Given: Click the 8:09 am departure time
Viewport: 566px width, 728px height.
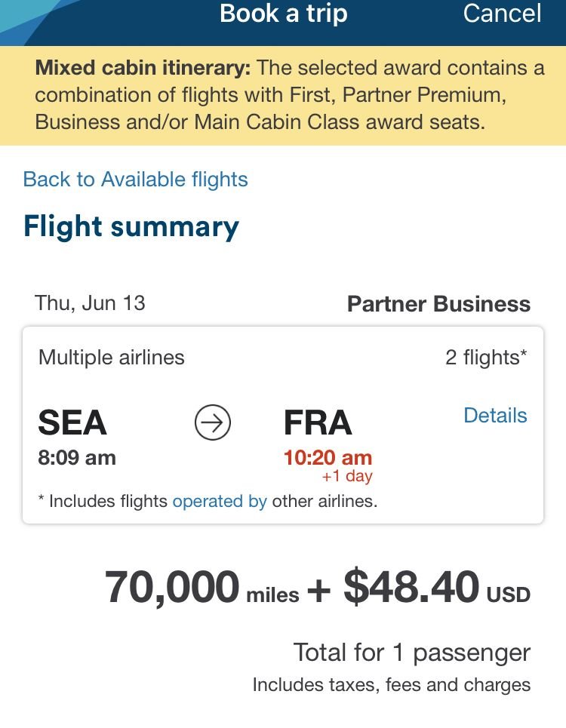Looking at the screenshot, I should (77, 457).
